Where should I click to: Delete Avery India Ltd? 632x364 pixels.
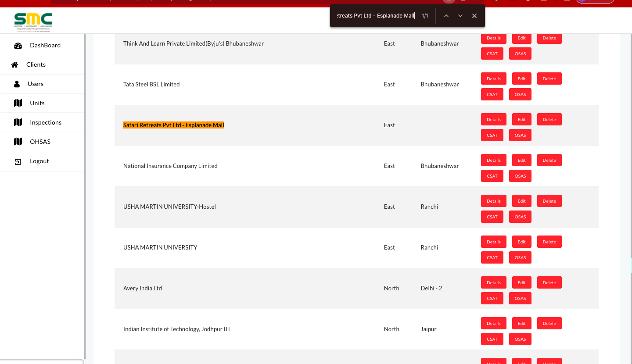point(549,283)
